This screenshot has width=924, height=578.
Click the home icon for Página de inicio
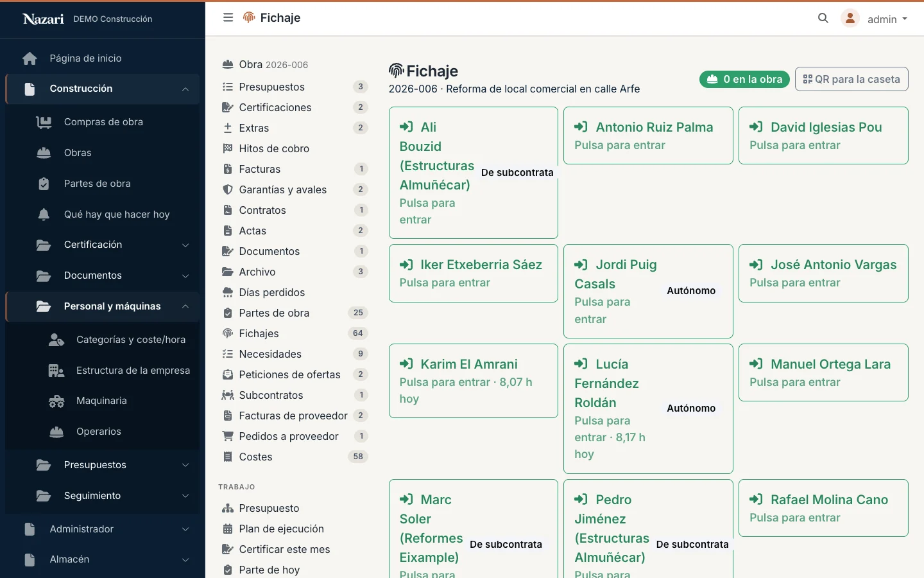30,58
